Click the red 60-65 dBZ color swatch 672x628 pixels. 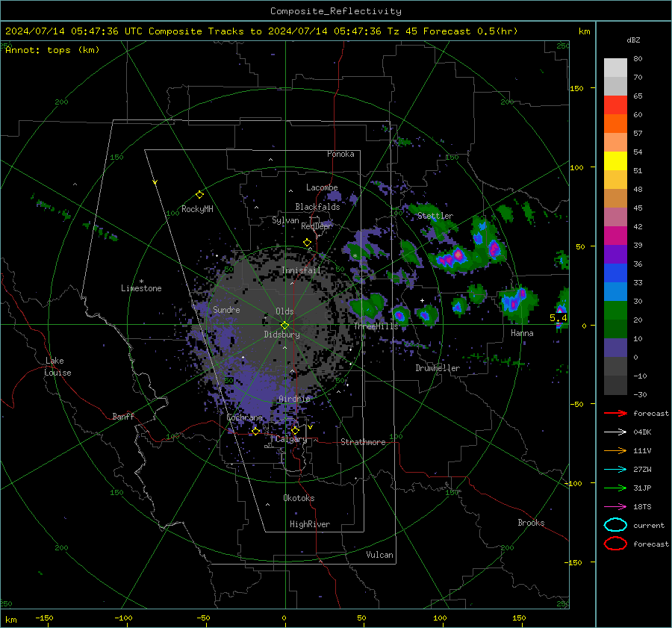click(615, 105)
